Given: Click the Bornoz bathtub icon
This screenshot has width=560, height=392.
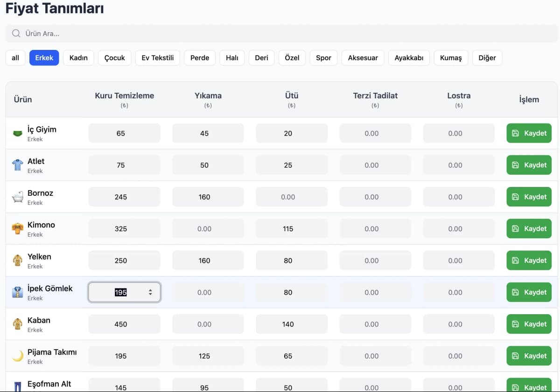Looking at the screenshot, I should tap(17, 197).
